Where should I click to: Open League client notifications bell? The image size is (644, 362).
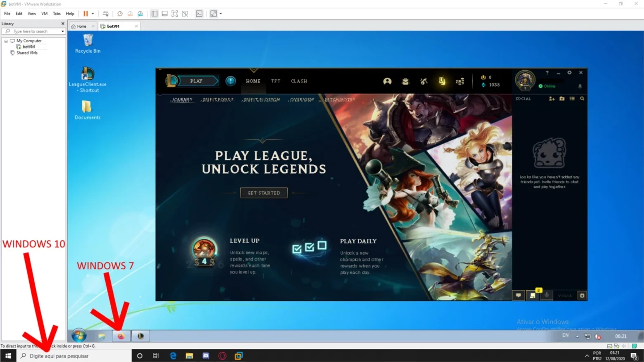click(580, 86)
